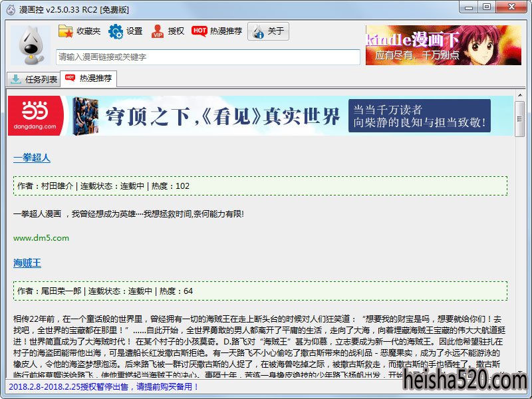Viewport: 532px width, 399px height.
Task: Click the www.dm5.com source text
Action: coord(41,238)
